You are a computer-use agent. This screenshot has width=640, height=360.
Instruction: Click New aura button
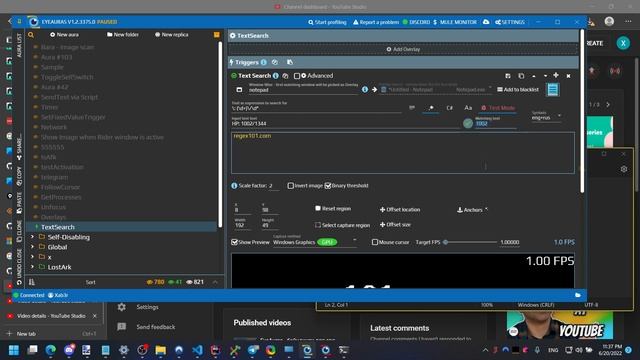tap(64, 35)
